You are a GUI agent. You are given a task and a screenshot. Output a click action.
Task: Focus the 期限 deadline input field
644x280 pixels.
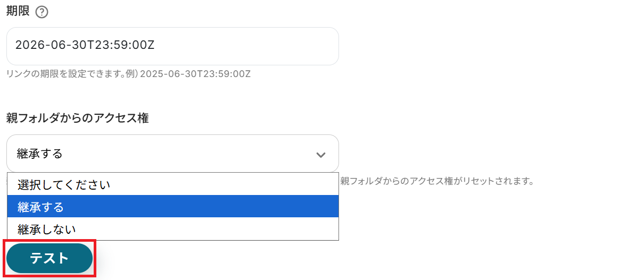tap(172, 46)
